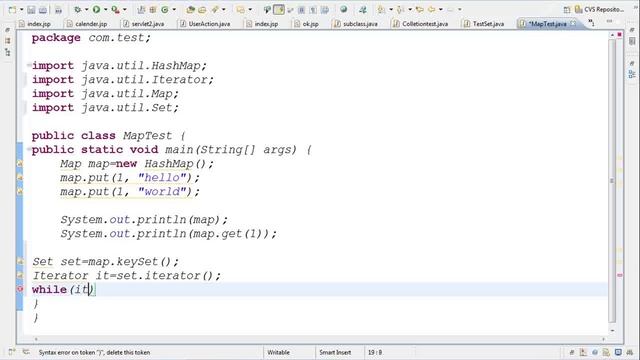Open the Run configurations dropdown arrow
The width and height of the screenshot is (640, 360).
[105, 9]
